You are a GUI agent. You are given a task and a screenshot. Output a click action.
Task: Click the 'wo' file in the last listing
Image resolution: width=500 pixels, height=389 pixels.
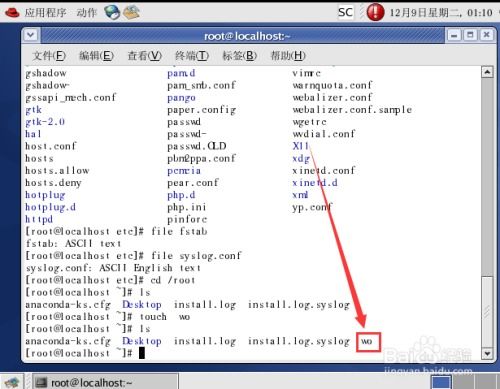pos(366,341)
